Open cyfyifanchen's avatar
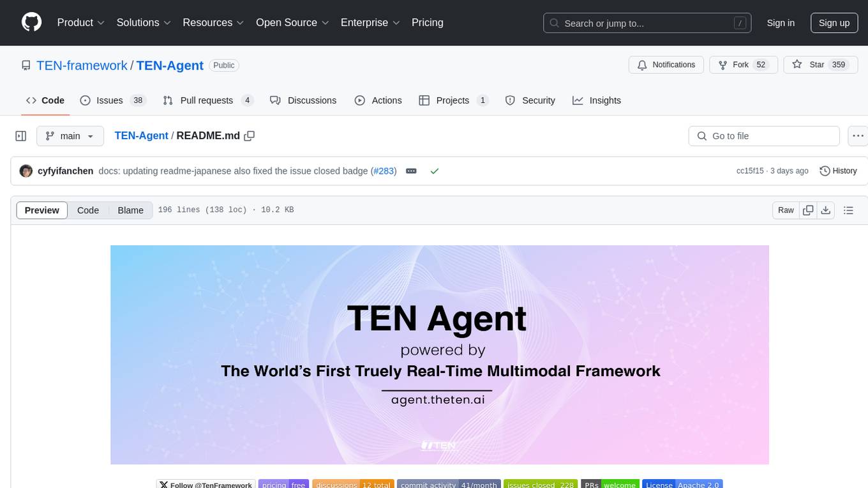Viewport: 868px width, 488px height. coord(26,171)
